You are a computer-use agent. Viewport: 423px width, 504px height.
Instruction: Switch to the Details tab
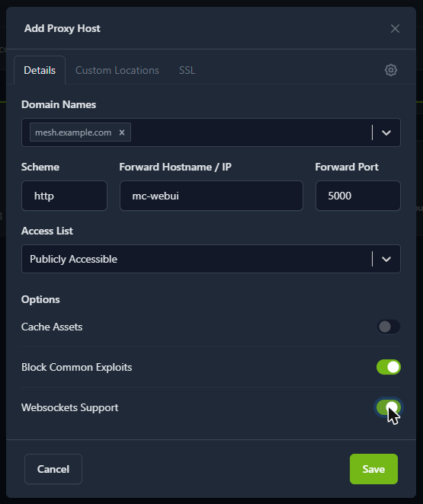40,70
